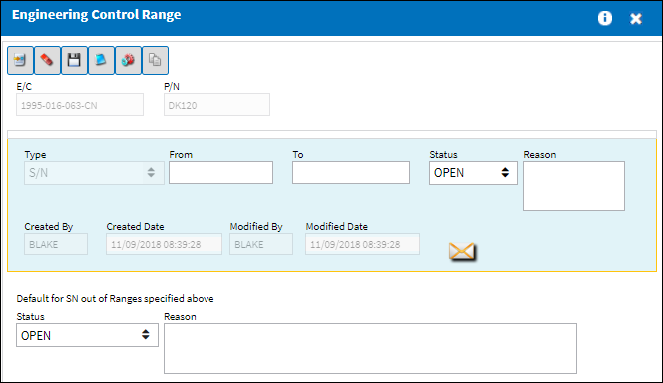Click the red and teal gears icon
Image resolution: width=663 pixels, height=383 pixels.
128,60
